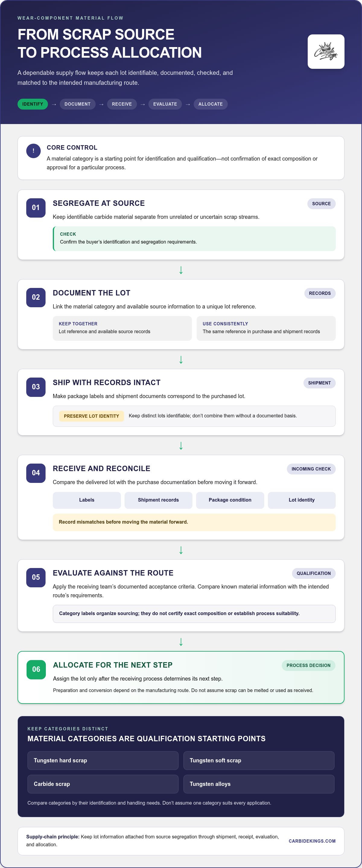Open the CARBIDEKINGS.COM link

(312, 841)
